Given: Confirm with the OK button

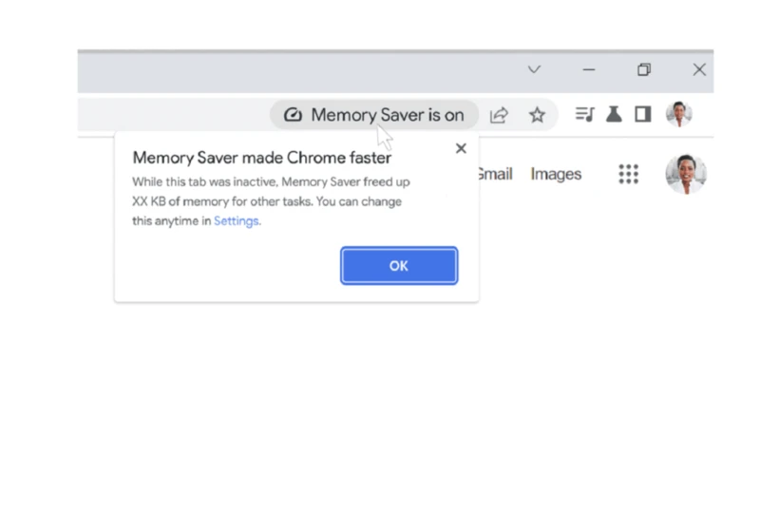Looking at the screenshot, I should 399,265.
